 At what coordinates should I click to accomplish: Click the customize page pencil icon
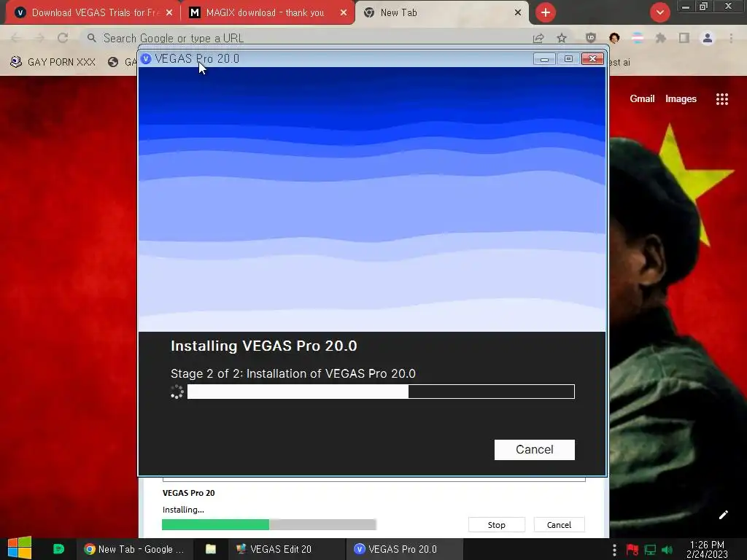723,515
